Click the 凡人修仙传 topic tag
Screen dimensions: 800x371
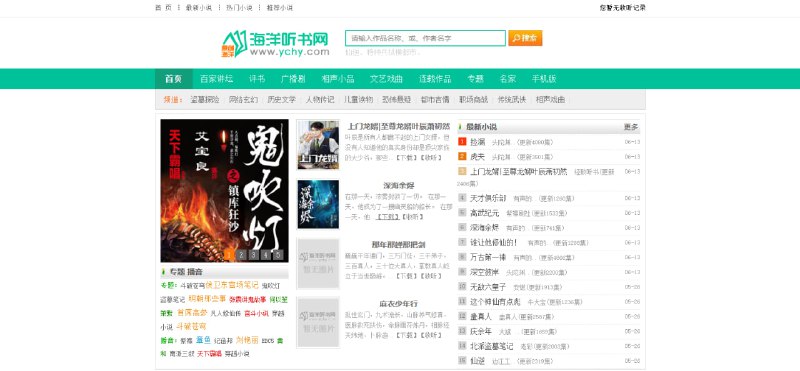pos(226,313)
